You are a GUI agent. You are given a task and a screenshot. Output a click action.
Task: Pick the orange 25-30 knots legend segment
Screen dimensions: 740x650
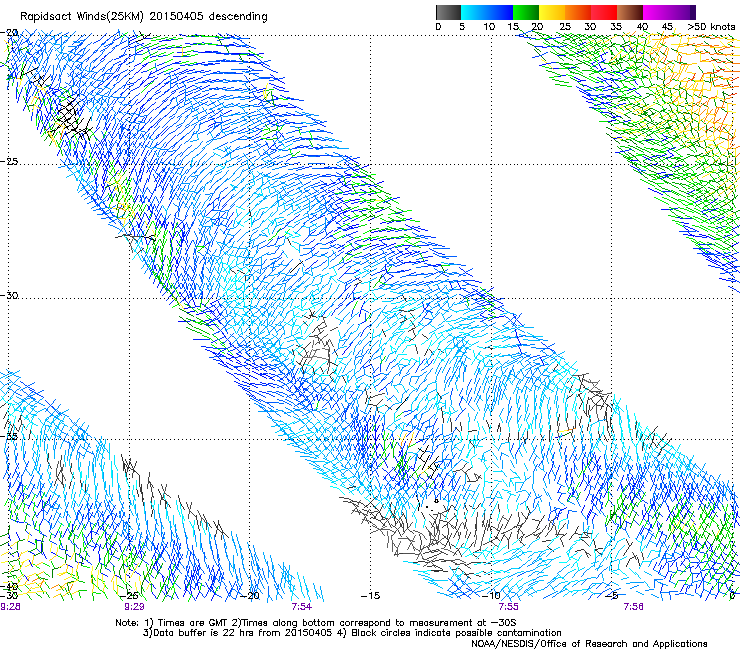(578, 12)
